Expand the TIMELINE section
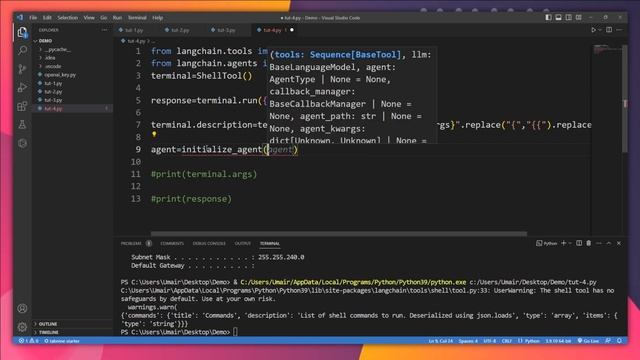 (49, 332)
